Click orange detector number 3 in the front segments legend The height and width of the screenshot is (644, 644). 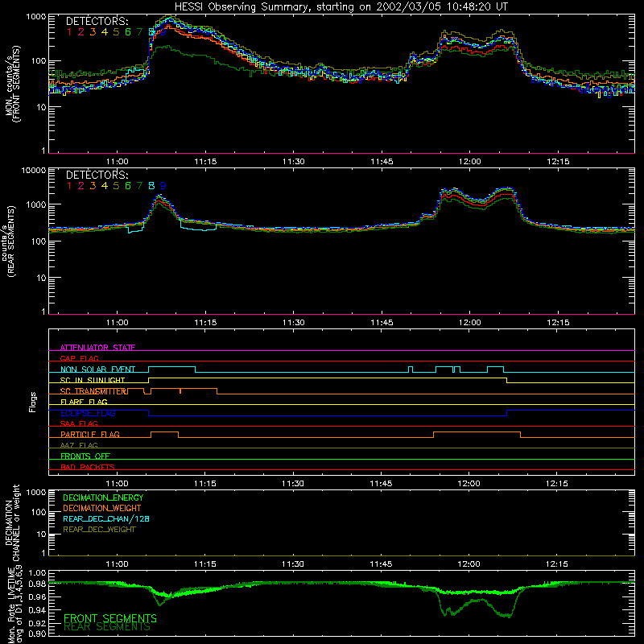[93, 32]
